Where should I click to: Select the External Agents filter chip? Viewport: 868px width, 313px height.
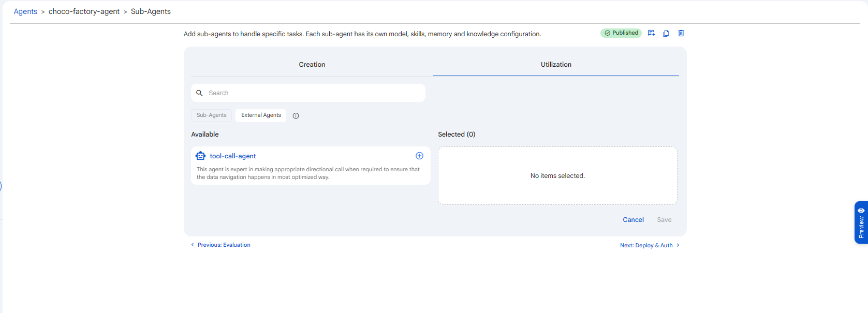click(x=261, y=115)
